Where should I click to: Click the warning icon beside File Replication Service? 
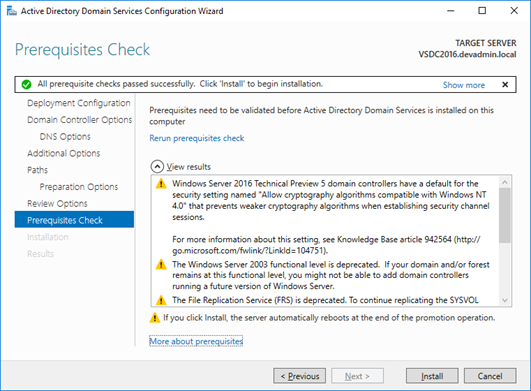pyautogui.click(x=161, y=300)
